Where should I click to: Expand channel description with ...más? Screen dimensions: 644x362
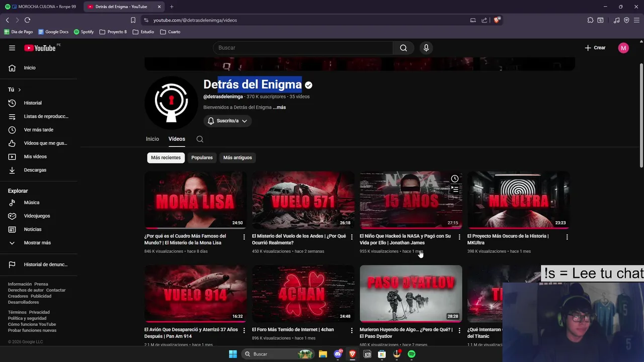coord(279,107)
